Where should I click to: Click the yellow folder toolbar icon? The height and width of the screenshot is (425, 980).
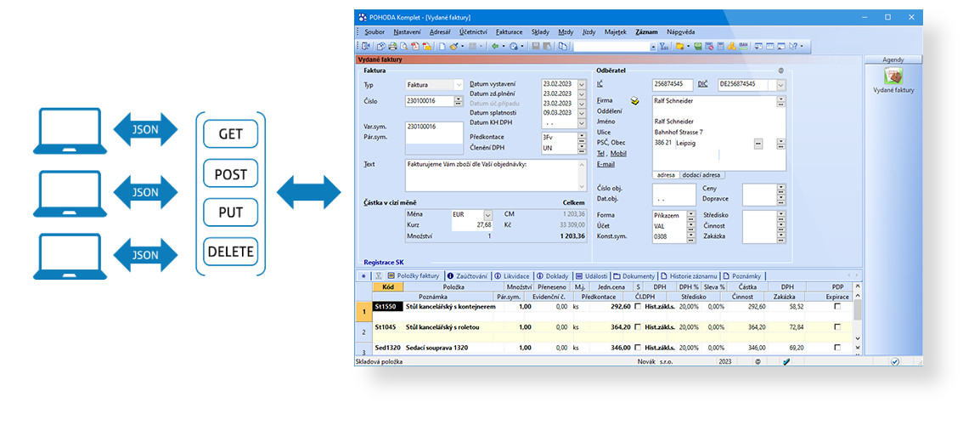pyautogui.click(x=680, y=46)
